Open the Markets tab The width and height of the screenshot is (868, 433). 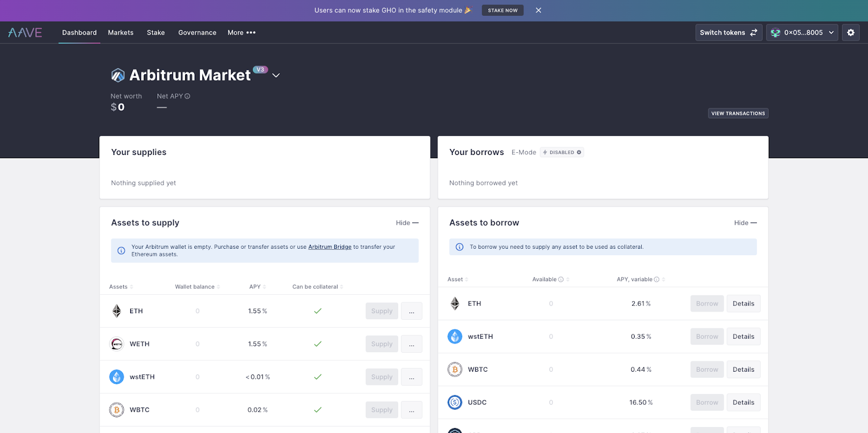pyautogui.click(x=120, y=33)
